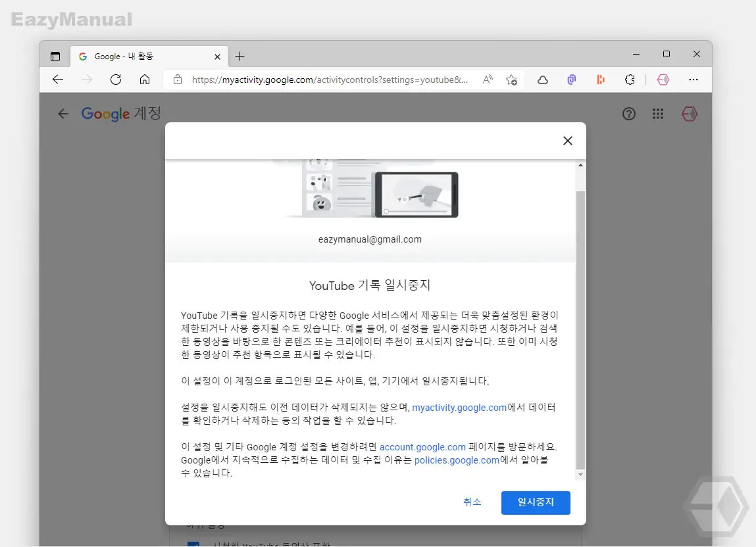Click the dialog vertical scrollbar thumb
Viewport: 756px width, 547px height.
point(580,330)
